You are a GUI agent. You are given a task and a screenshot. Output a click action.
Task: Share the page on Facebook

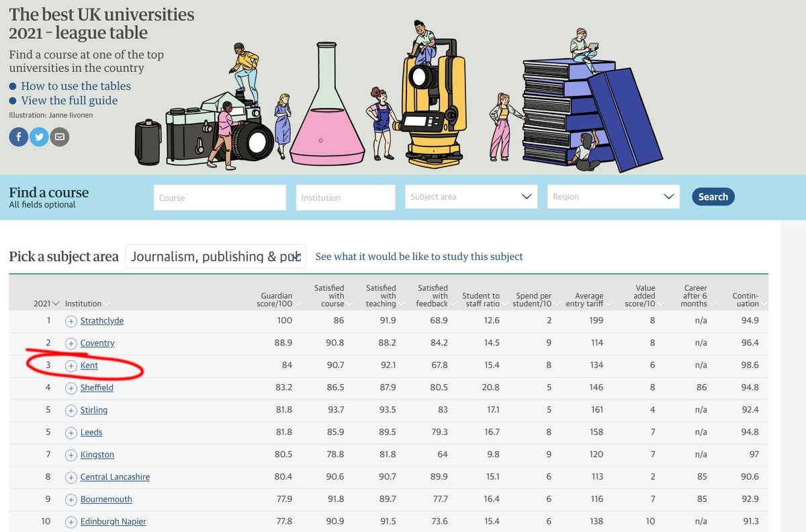click(x=18, y=137)
